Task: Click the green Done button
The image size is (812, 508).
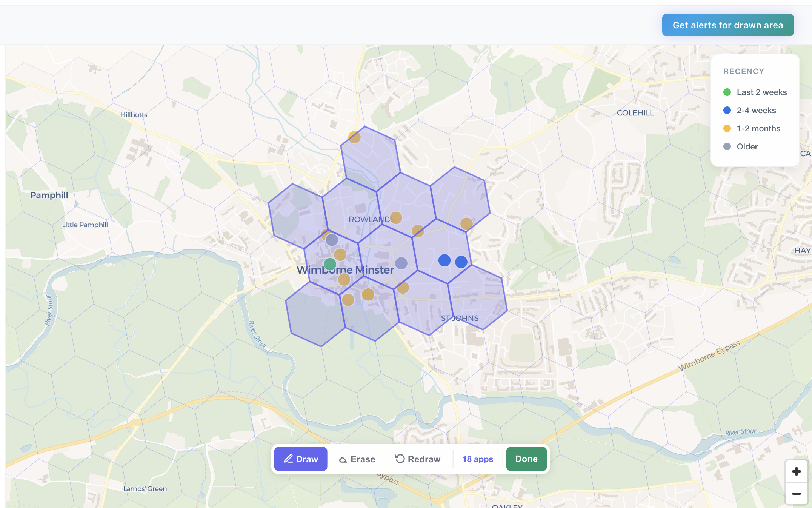Action: [526, 459]
